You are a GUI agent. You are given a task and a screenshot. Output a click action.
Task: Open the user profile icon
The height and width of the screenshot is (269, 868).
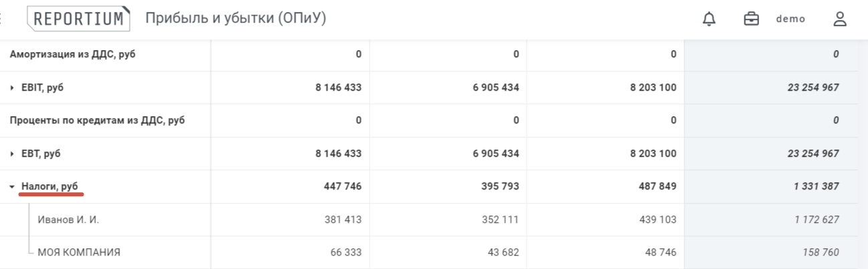[840, 19]
